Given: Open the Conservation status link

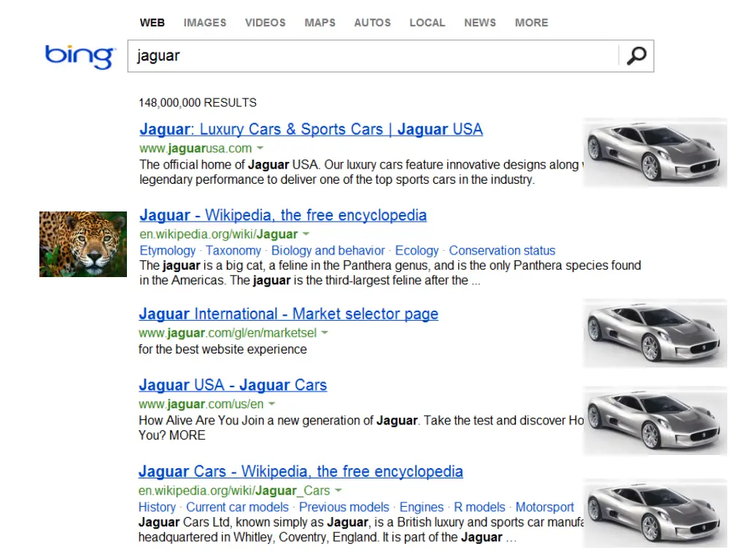Looking at the screenshot, I should (502, 251).
